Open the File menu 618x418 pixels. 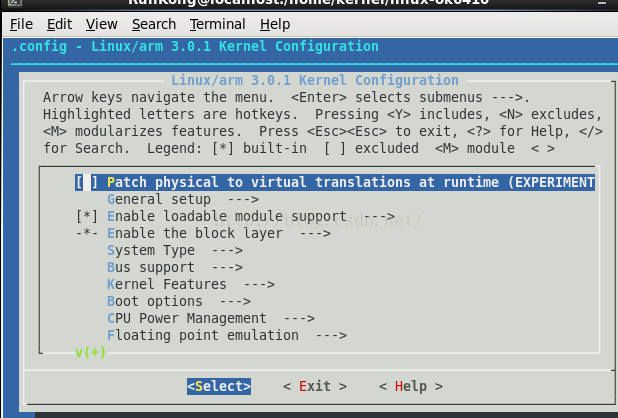click(21, 24)
